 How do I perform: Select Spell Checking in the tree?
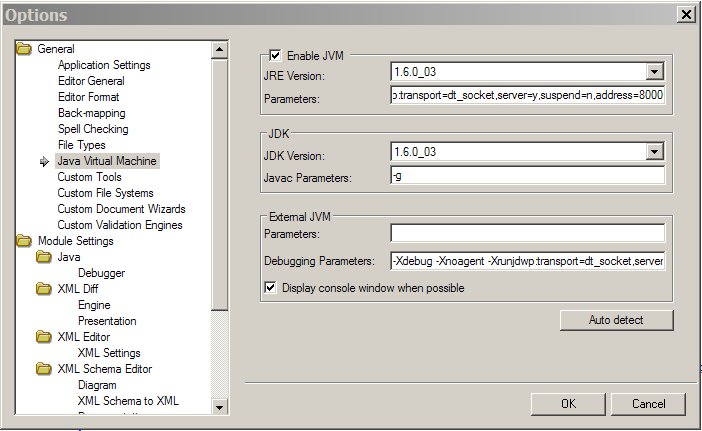[92, 129]
